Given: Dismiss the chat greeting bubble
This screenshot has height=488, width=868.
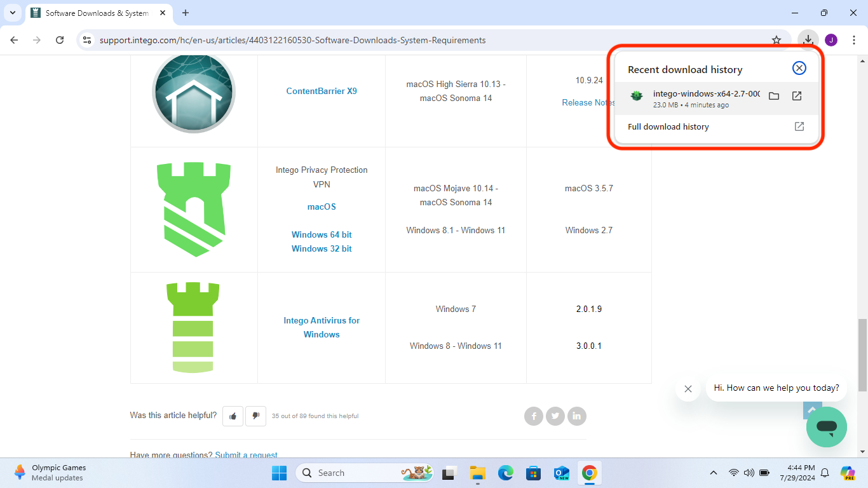Looking at the screenshot, I should click(688, 388).
